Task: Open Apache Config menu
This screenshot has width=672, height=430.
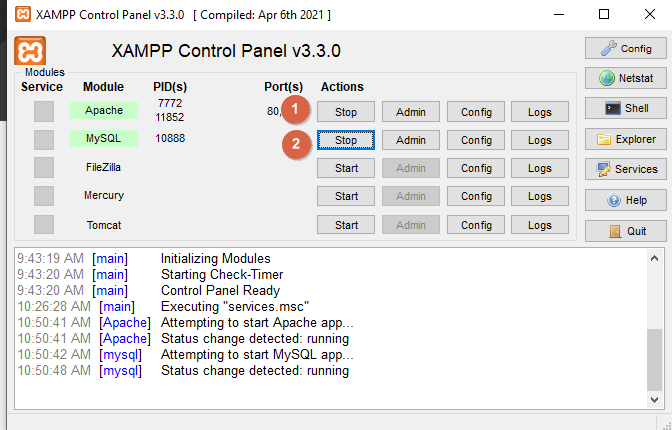Action: (x=476, y=112)
